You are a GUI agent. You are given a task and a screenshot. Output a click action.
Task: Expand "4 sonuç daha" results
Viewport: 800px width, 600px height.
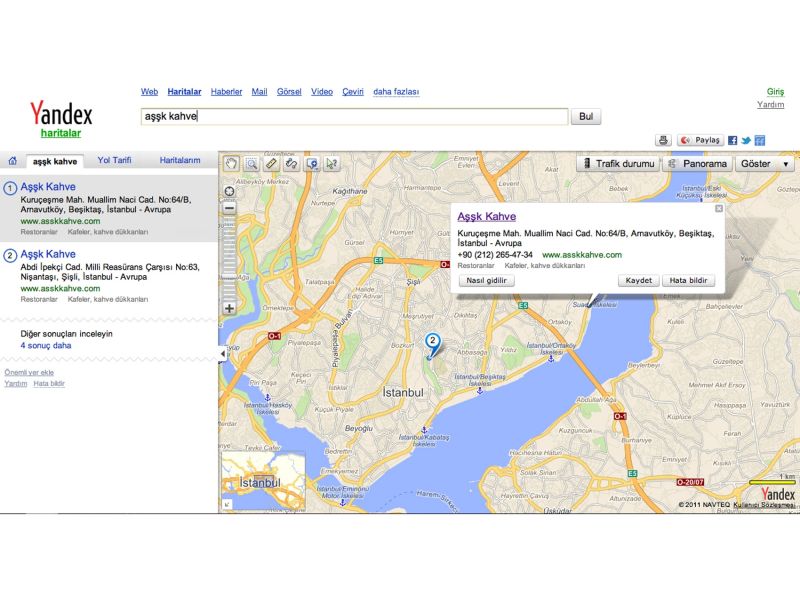pyautogui.click(x=46, y=346)
